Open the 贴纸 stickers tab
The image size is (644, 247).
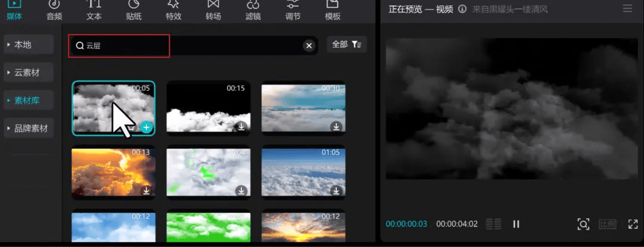pos(134,11)
